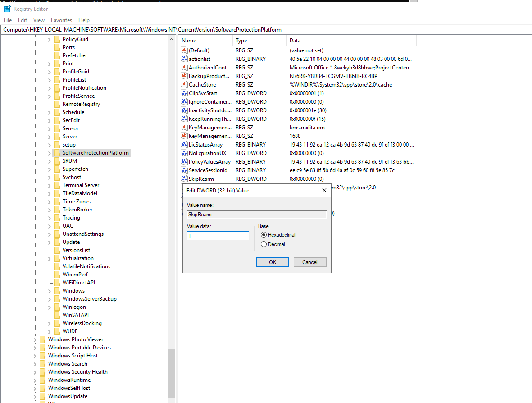This screenshot has width=532, height=403.
Task: Click the (Default) string value icon
Action: pyautogui.click(x=184, y=50)
